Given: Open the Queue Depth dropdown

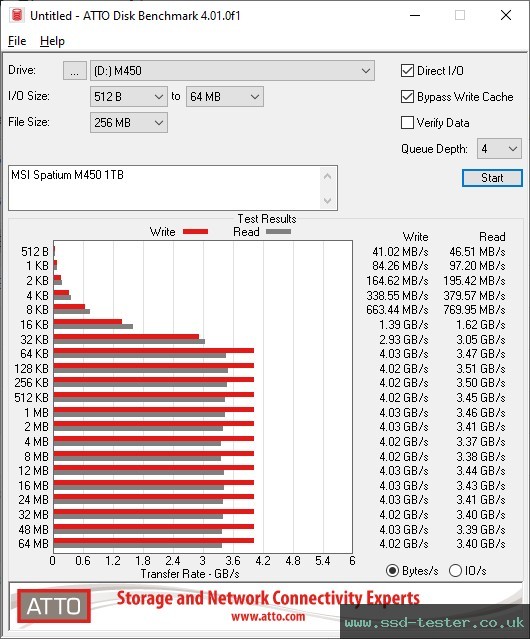Looking at the screenshot, I should [x=499, y=149].
